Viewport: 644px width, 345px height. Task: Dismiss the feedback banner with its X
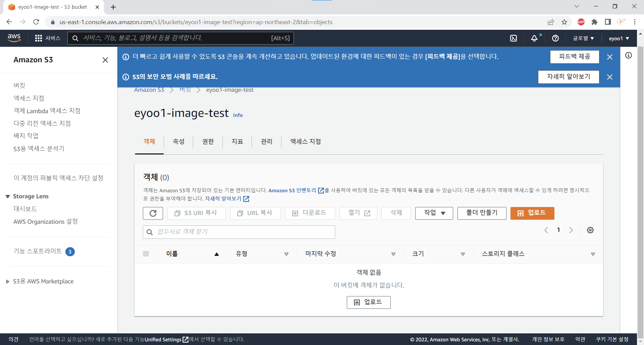tap(610, 57)
